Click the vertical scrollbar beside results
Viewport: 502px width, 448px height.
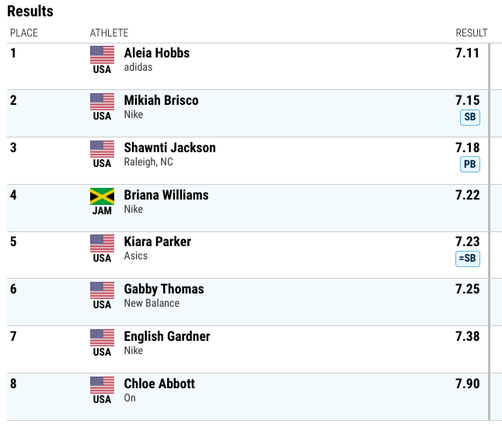pyautogui.click(x=490, y=232)
